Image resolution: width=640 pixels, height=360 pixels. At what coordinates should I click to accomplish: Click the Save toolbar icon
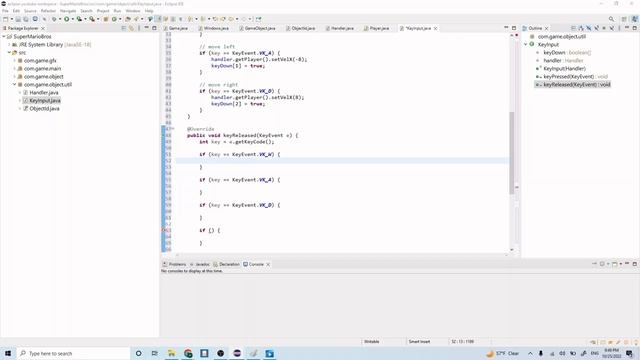point(18,19)
